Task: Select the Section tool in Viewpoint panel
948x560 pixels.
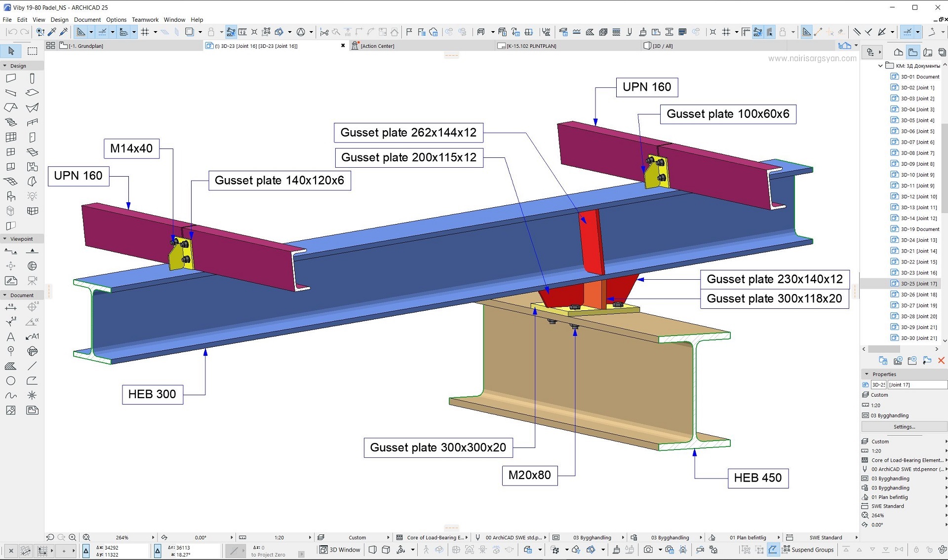Action: pos(11,251)
